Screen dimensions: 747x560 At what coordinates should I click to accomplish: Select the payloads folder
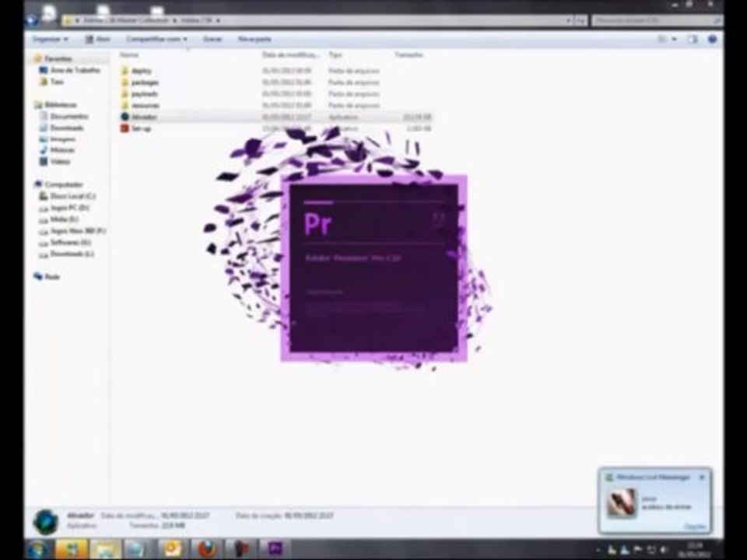139,94
